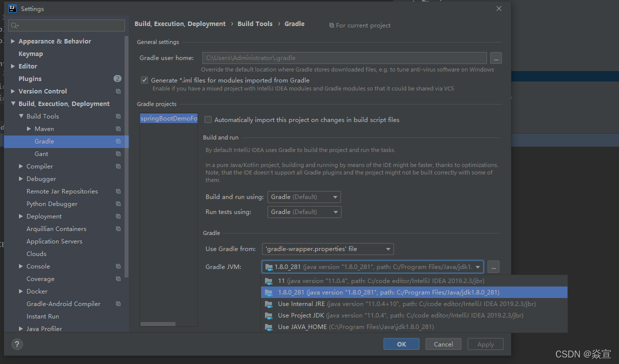The height and width of the screenshot is (364, 619).
Task: Select springBootDemoFo project in Gradle projects list
Action: click(169, 118)
